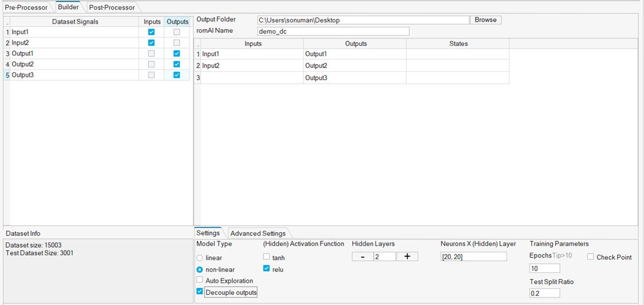Edit the Test Split Ratio field
Image resolution: width=644 pixels, height=305 pixels.
[x=544, y=293]
